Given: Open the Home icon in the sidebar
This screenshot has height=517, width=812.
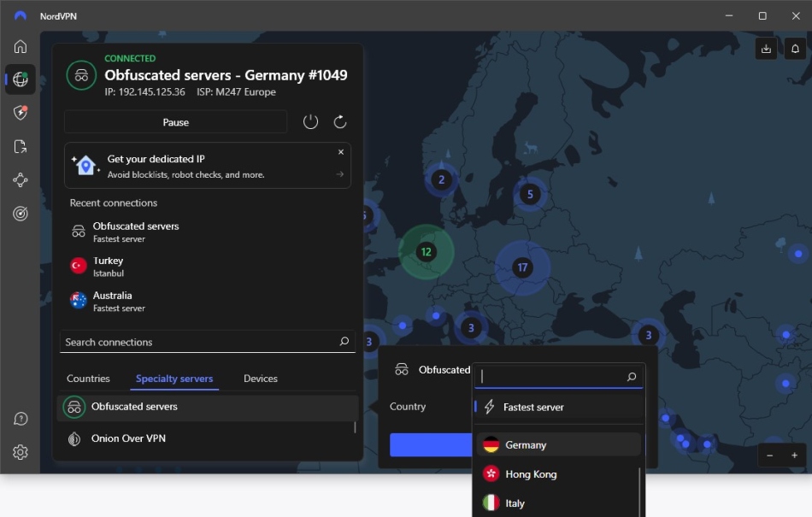Looking at the screenshot, I should (x=21, y=47).
